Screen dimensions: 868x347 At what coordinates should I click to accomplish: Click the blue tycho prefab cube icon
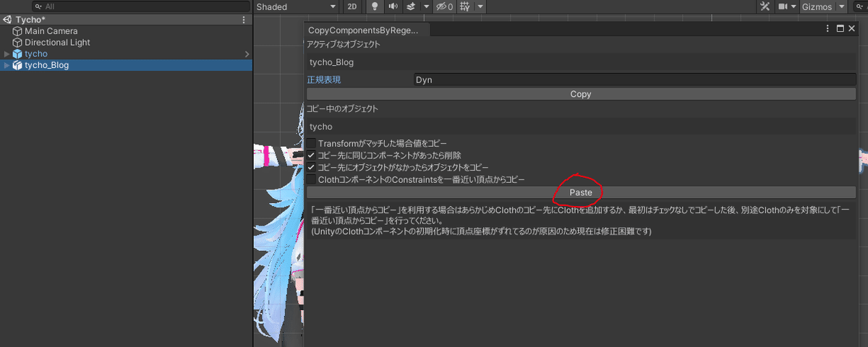(x=17, y=53)
